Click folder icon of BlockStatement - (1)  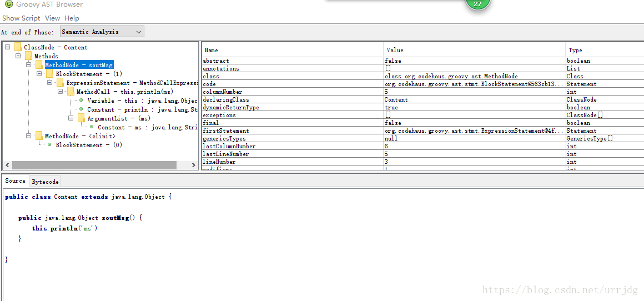pos(50,74)
